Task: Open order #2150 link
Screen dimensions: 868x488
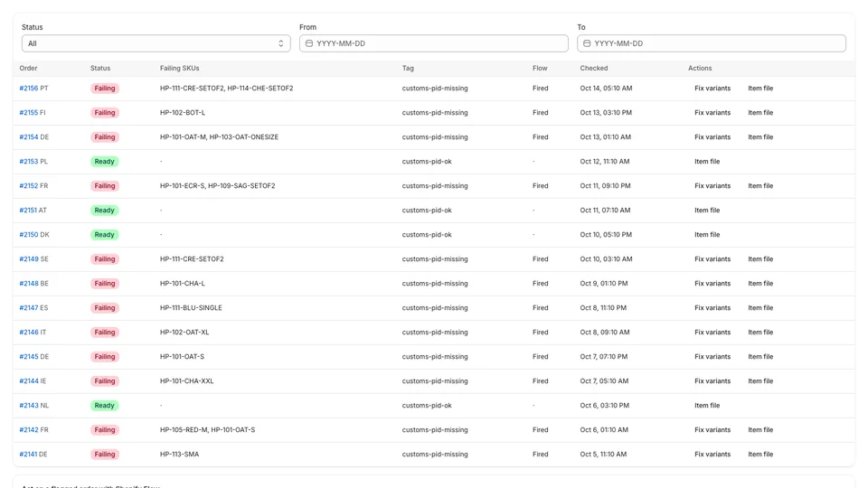Action: [x=29, y=235]
